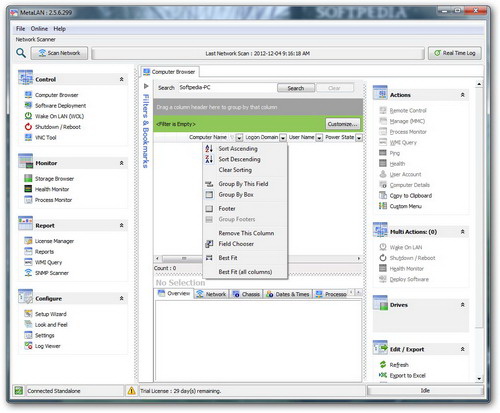This screenshot has width=500, height=413.
Task: Open the File menu
Action: [x=20, y=29]
